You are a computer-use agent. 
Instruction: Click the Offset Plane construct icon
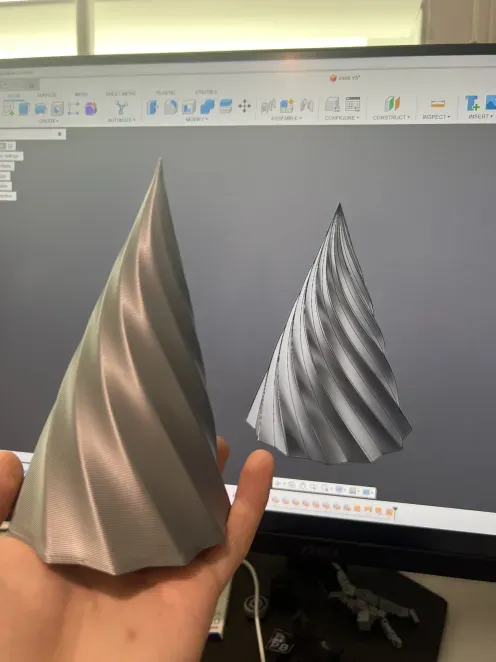pyautogui.click(x=392, y=104)
